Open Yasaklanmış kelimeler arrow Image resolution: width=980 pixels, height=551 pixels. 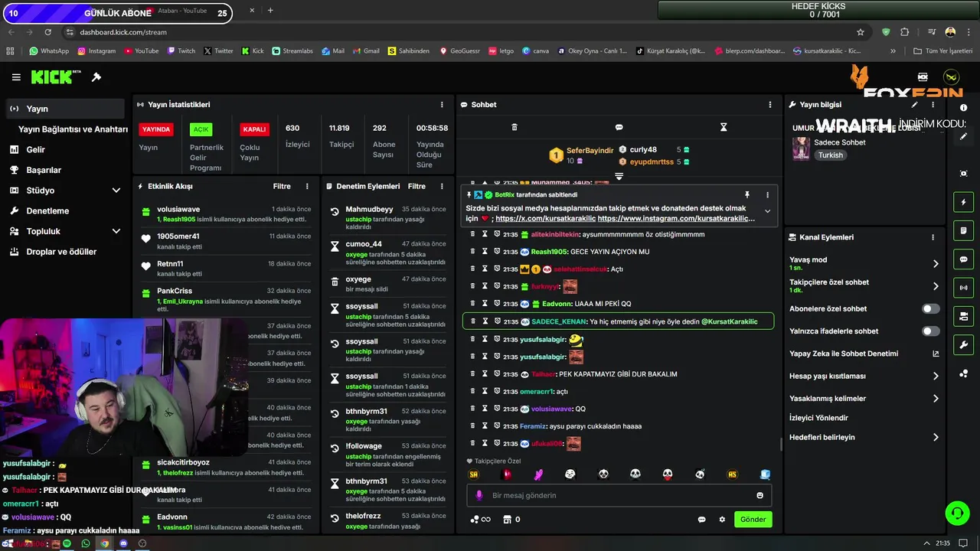pos(935,399)
